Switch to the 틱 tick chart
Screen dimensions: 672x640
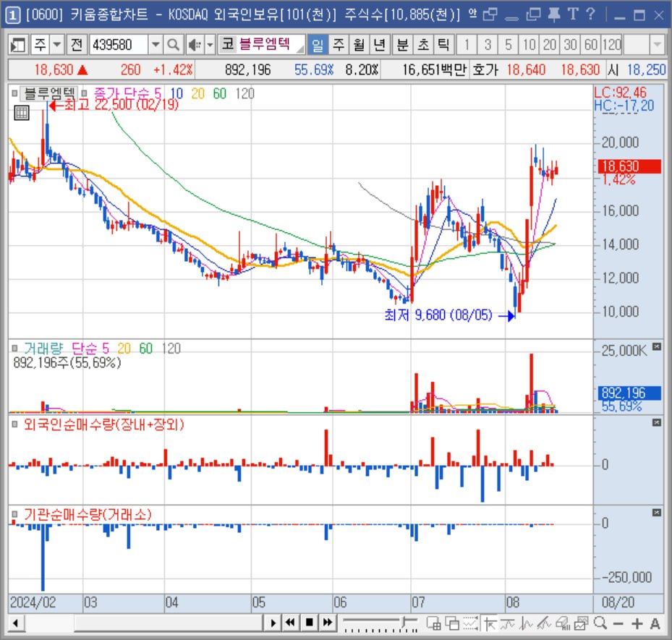(443, 45)
